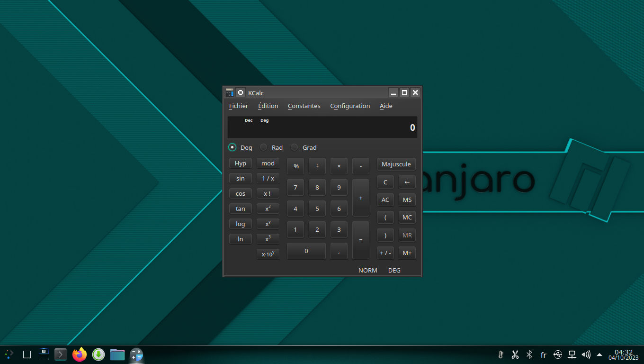Launch the Konsole terminal from the taskbar
This screenshot has height=364, width=644.
[x=61, y=354]
